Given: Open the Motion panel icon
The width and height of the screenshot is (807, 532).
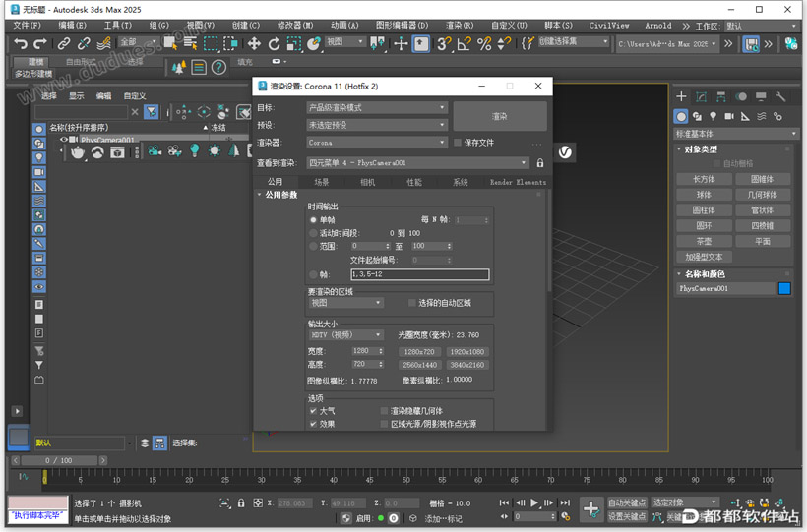Looking at the screenshot, I should click(741, 96).
